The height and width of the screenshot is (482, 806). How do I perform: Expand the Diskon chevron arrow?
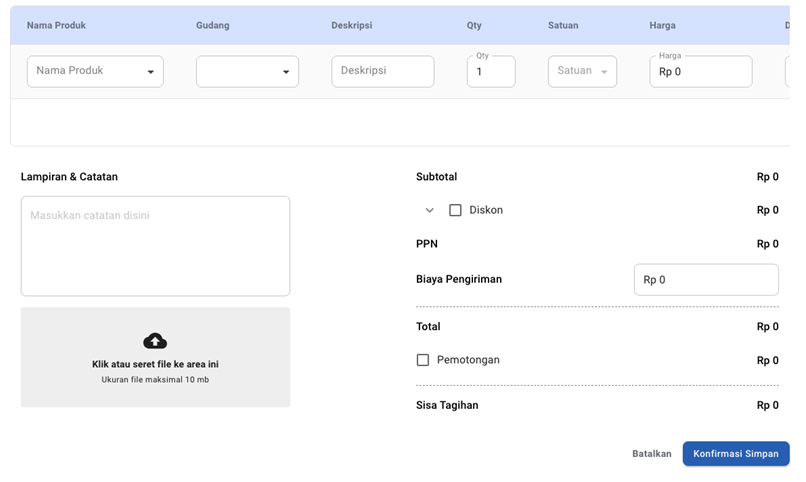[x=430, y=210]
